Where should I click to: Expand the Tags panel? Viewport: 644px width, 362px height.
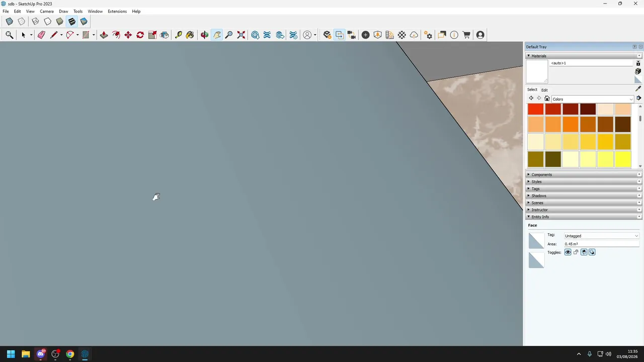pyautogui.click(x=584, y=189)
